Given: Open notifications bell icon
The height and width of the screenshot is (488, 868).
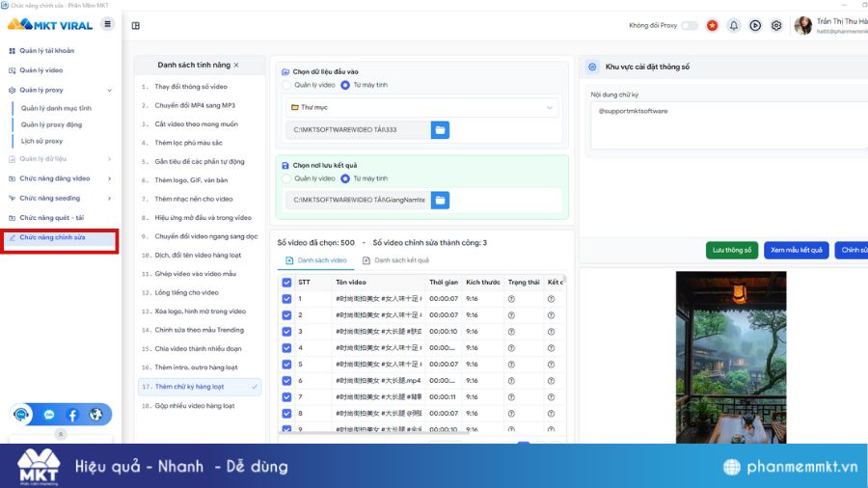Looking at the screenshot, I should pyautogui.click(x=734, y=25).
